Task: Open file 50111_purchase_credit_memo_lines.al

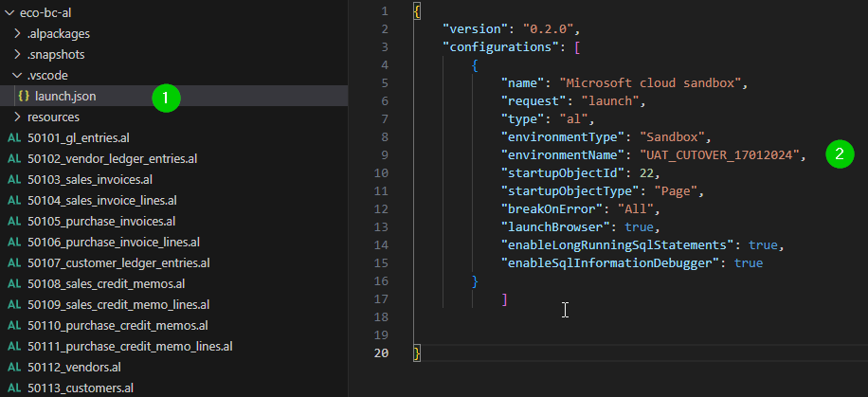Action: [x=130, y=347]
